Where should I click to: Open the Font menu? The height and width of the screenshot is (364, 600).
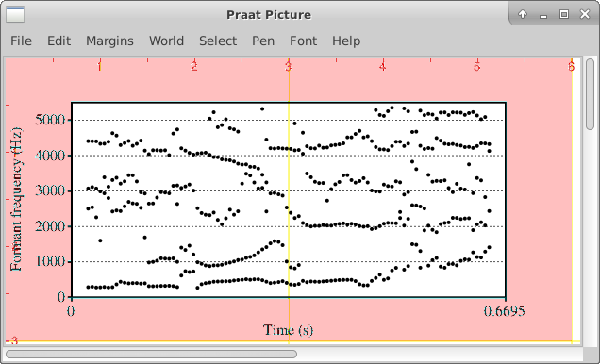point(303,41)
